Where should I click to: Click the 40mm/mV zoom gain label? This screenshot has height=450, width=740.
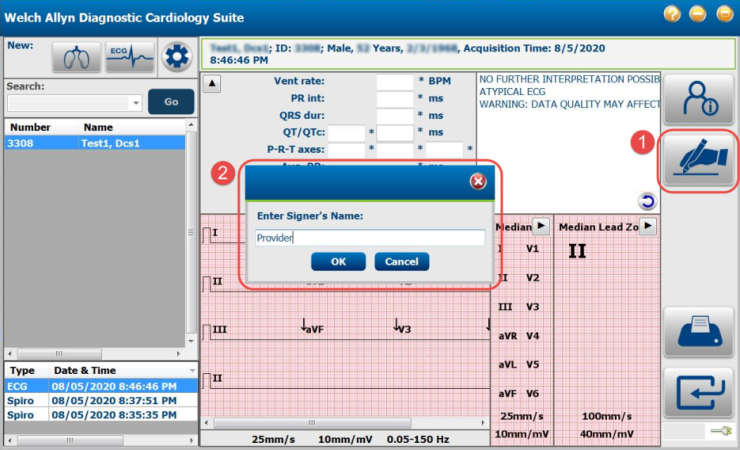(x=606, y=433)
